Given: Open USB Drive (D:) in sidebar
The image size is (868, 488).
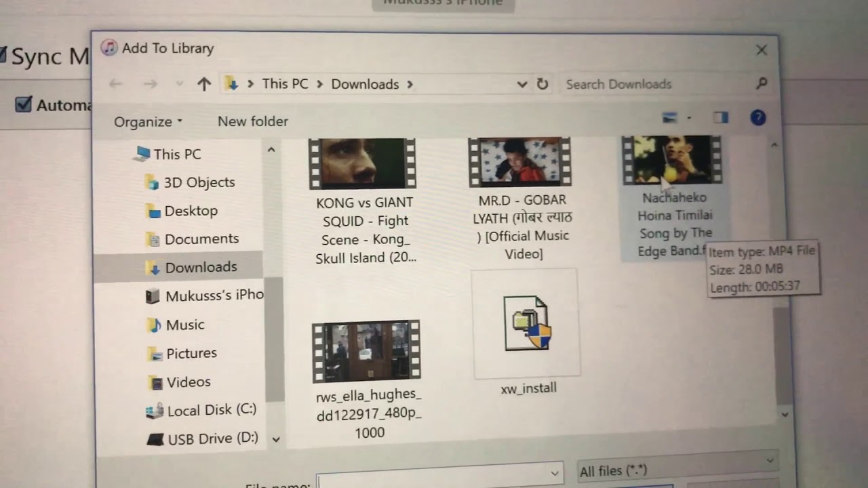Looking at the screenshot, I should click(213, 439).
